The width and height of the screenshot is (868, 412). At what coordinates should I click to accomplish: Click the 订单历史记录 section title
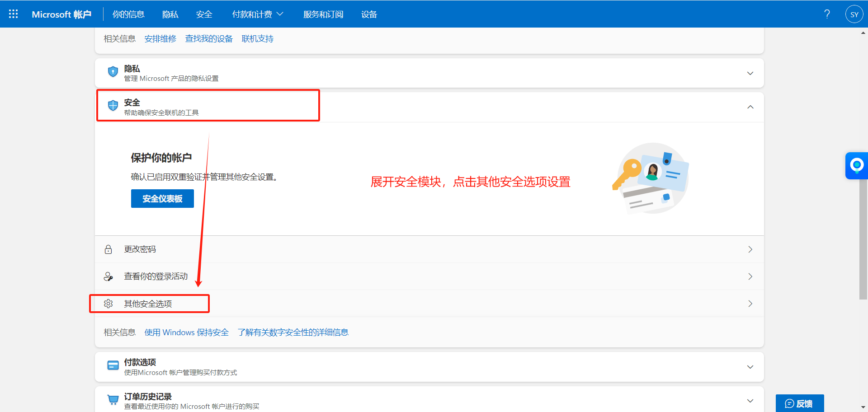tap(148, 397)
